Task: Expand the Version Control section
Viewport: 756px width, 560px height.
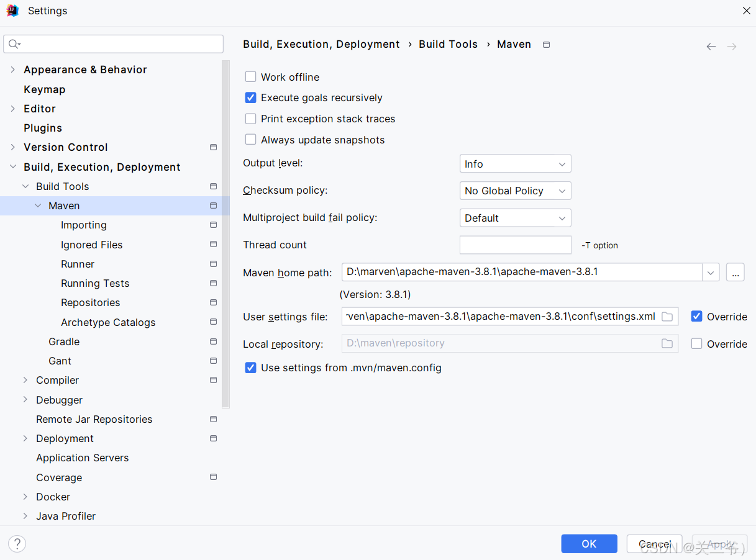Action: point(13,147)
